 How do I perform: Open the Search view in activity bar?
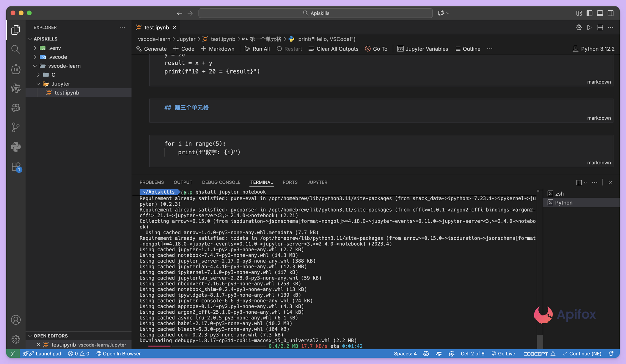16,49
